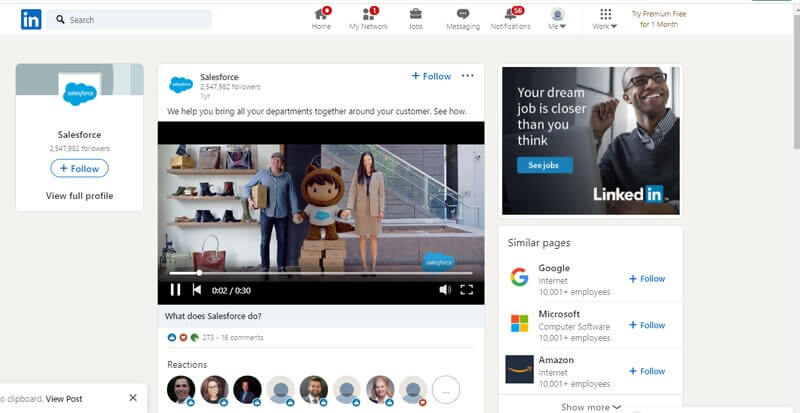Click the Google logo in Similar pages
The height and width of the screenshot is (413, 800).
tap(519, 278)
